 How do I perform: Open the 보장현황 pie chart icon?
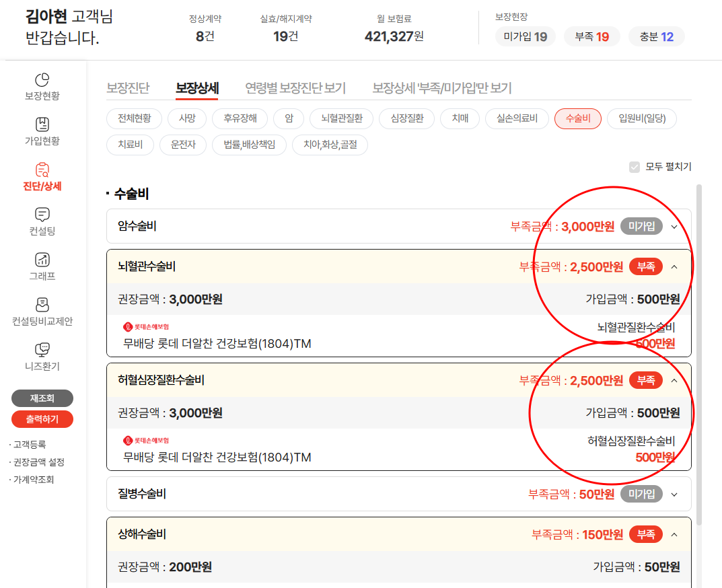42,80
